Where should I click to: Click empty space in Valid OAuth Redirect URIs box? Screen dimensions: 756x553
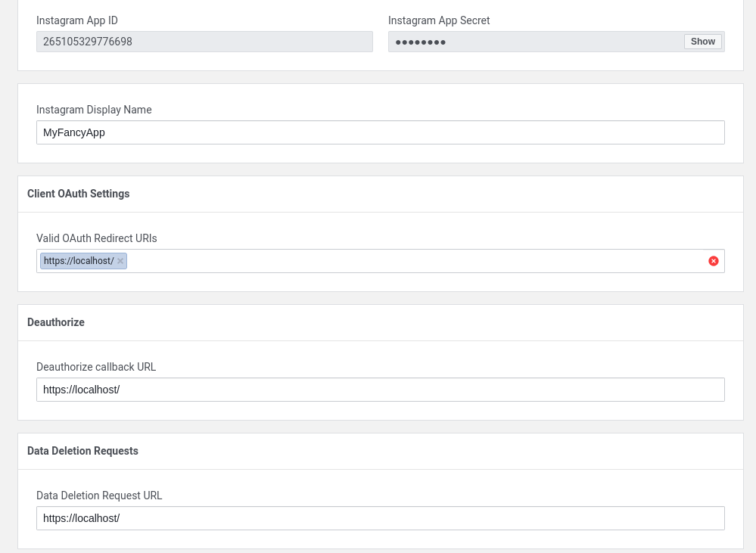pos(416,261)
